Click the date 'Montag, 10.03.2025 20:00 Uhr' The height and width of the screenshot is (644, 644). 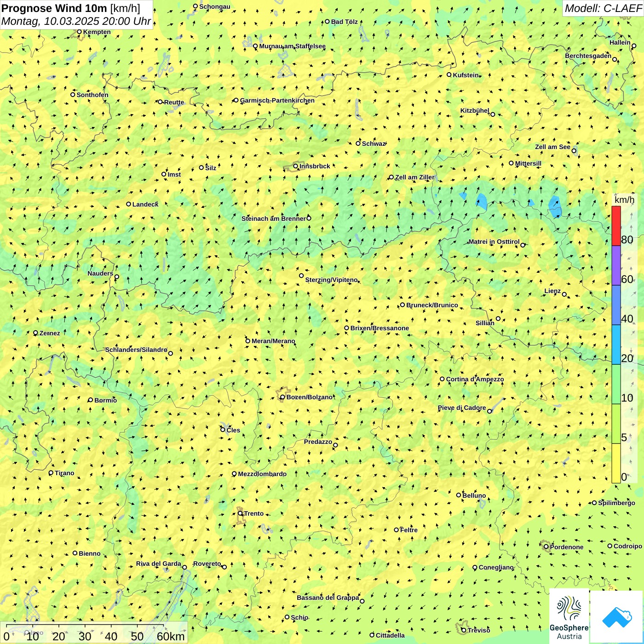click(x=76, y=21)
